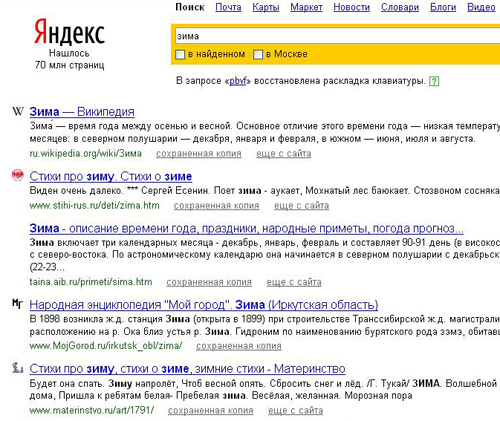Image resolution: width=500 pixels, height=421 pixels.
Task: Open Маркет in the top navigation
Action: pos(306,7)
